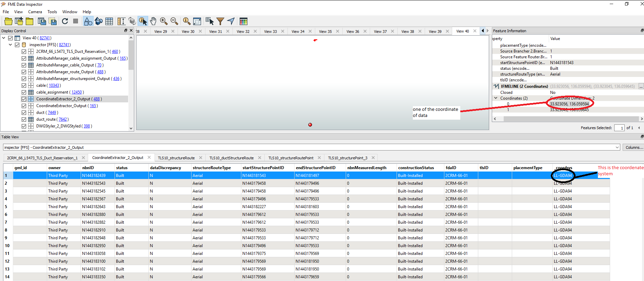Switch to 3D view mode icon

pyautogui.click(x=99, y=21)
